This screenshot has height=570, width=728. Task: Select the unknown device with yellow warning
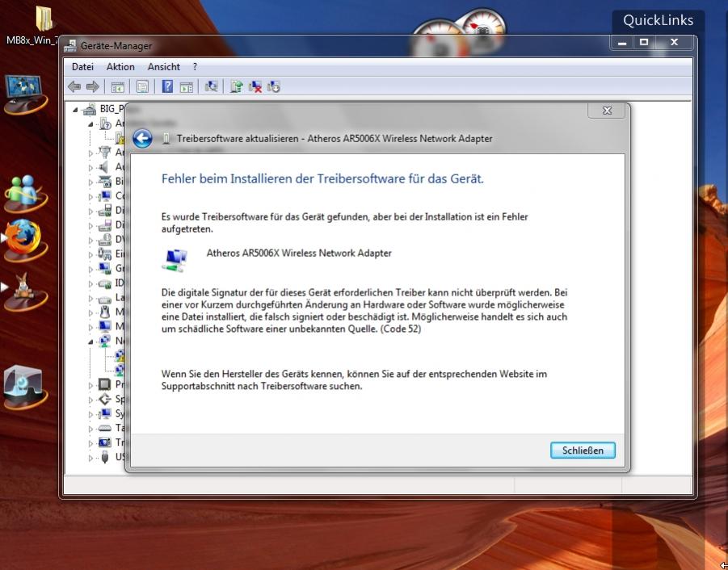click(x=120, y=138)
